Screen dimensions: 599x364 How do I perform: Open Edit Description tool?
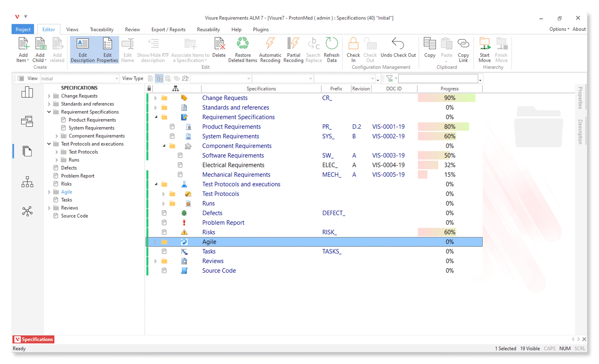(83, 50)
